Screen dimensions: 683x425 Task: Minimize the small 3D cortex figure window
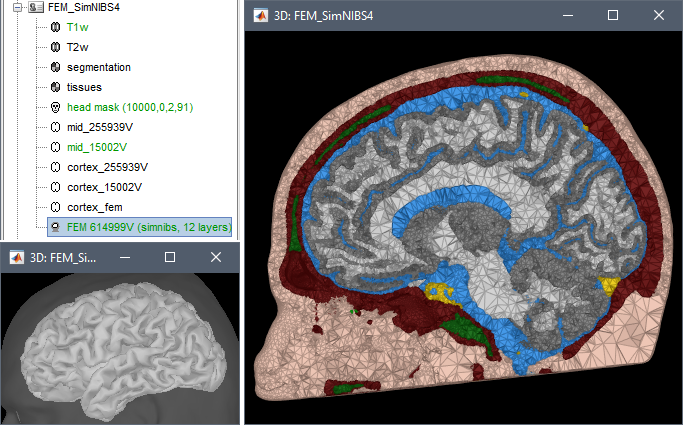[x=124, y=257]
